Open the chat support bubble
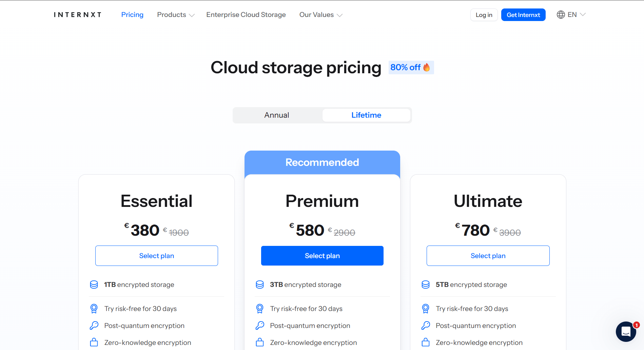 pyautogui.click(x=626, y=331)
